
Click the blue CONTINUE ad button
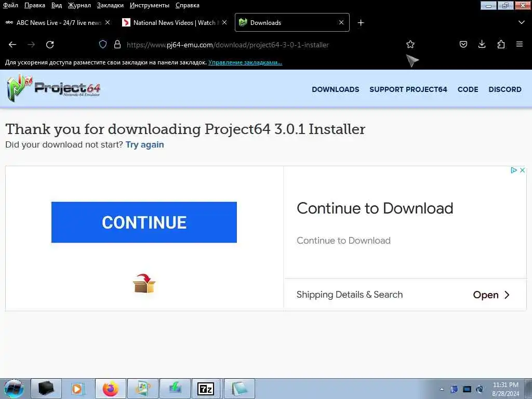coord(144,222)
